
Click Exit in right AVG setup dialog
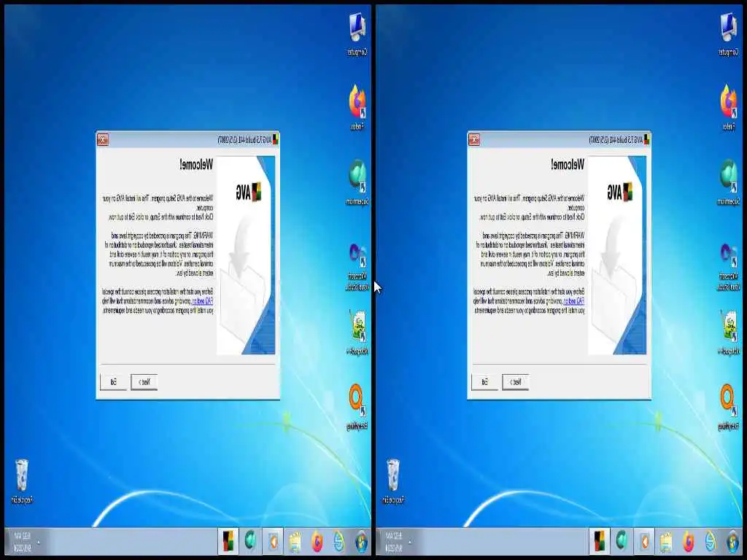[484, 382]
